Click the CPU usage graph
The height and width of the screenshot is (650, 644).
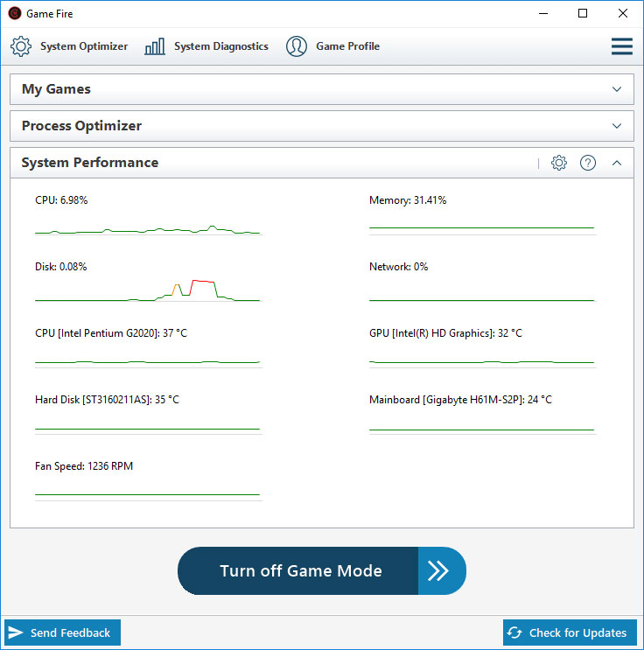pos(149,229)
